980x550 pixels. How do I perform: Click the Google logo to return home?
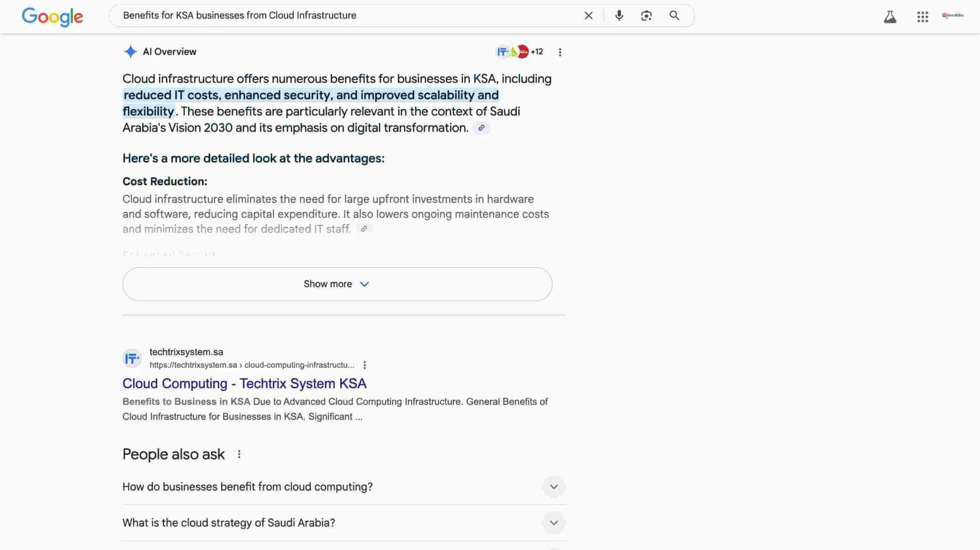click(52, 16)
